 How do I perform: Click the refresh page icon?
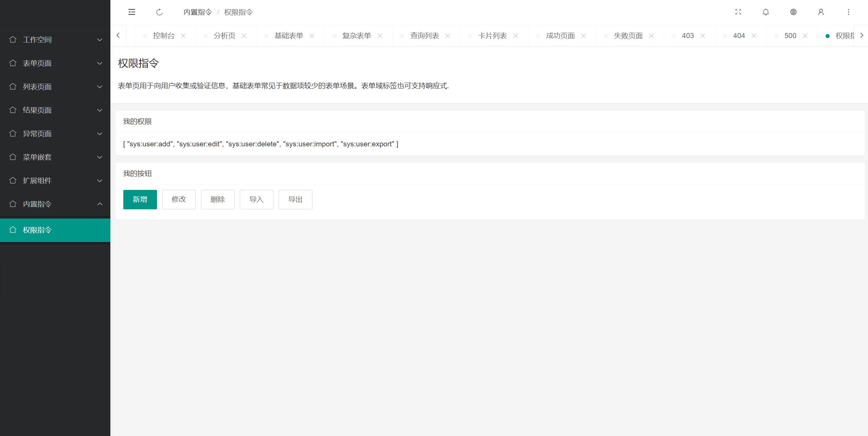click(159, 12)
